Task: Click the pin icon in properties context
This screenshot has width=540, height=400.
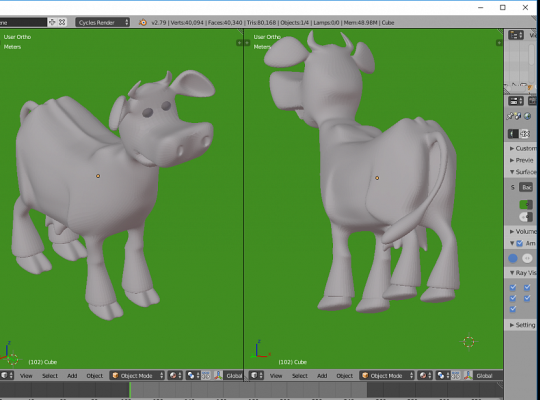Action: tap(510, 116)
